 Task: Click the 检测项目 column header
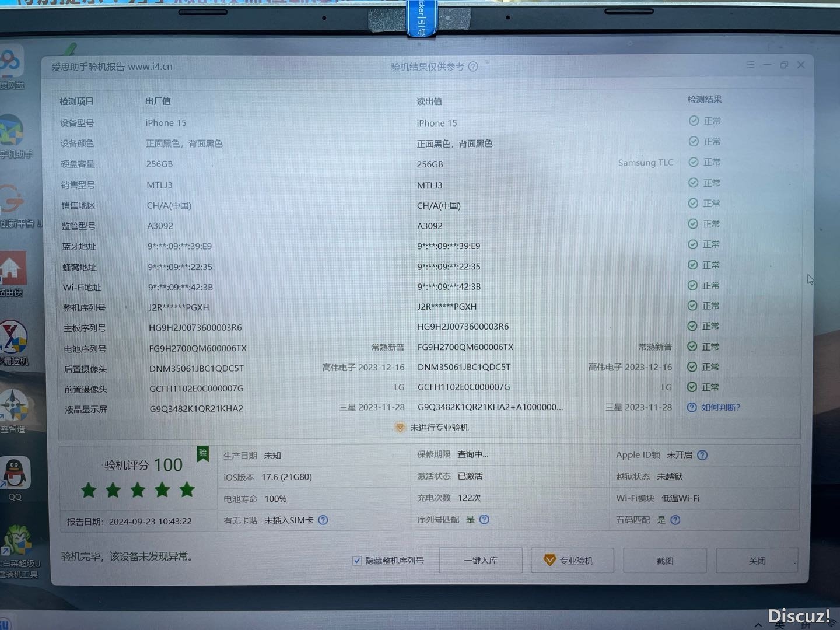[x=76, y=101]
